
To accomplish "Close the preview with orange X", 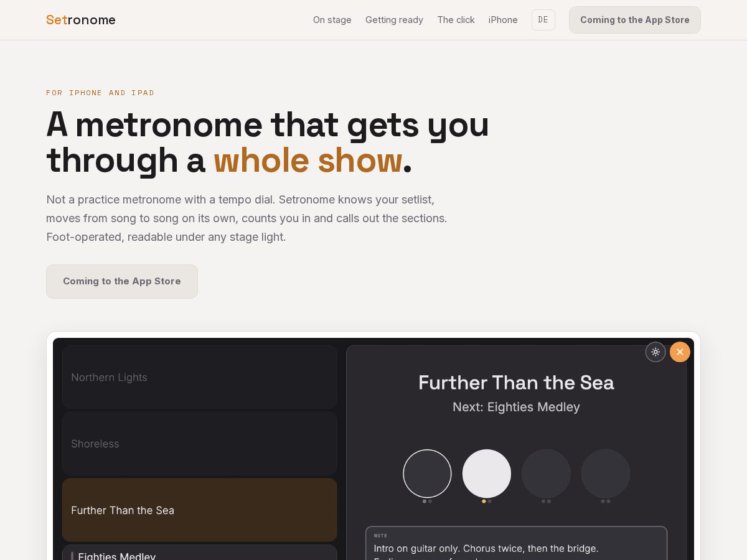I will pyautogui.click(x=680, y=352).
